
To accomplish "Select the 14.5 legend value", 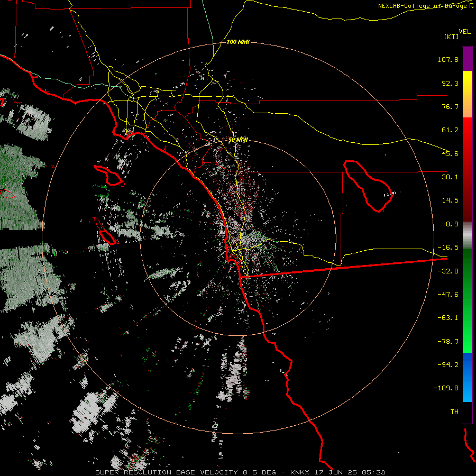I will tap(450, 200).
